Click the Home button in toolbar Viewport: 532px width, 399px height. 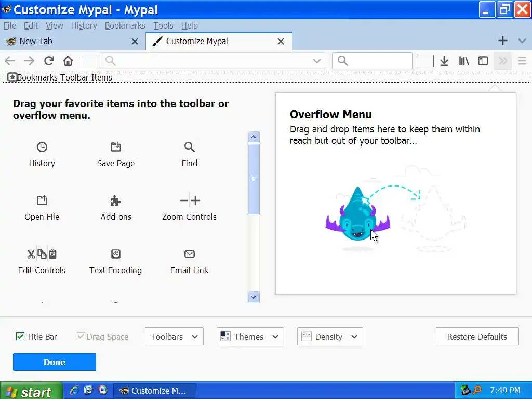[68, 61]
